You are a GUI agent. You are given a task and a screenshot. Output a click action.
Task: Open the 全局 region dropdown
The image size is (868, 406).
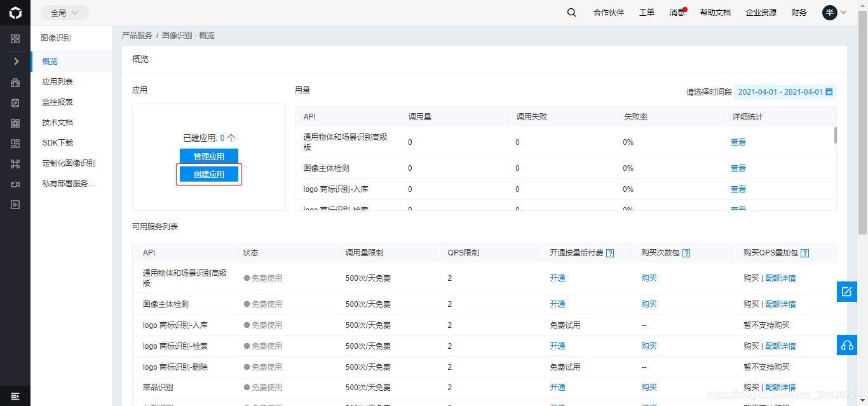pyautogui.click(x=65, y=13)
